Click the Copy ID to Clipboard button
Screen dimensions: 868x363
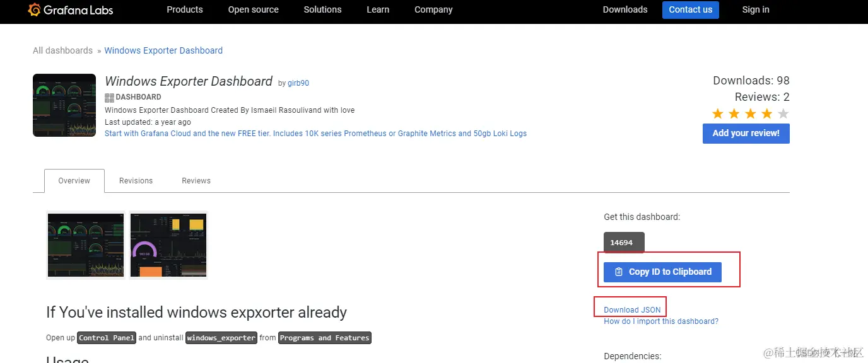pyautogui.click(x=662, y=272)
